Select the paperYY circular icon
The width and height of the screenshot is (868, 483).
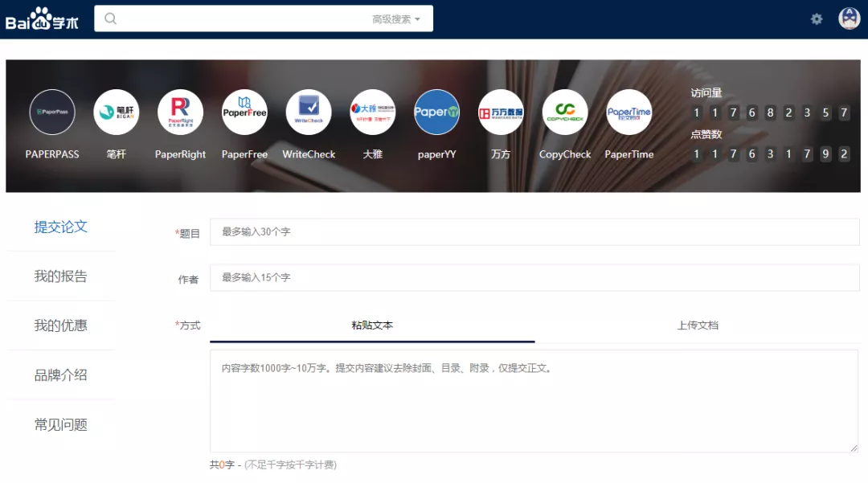coord(436,112)
